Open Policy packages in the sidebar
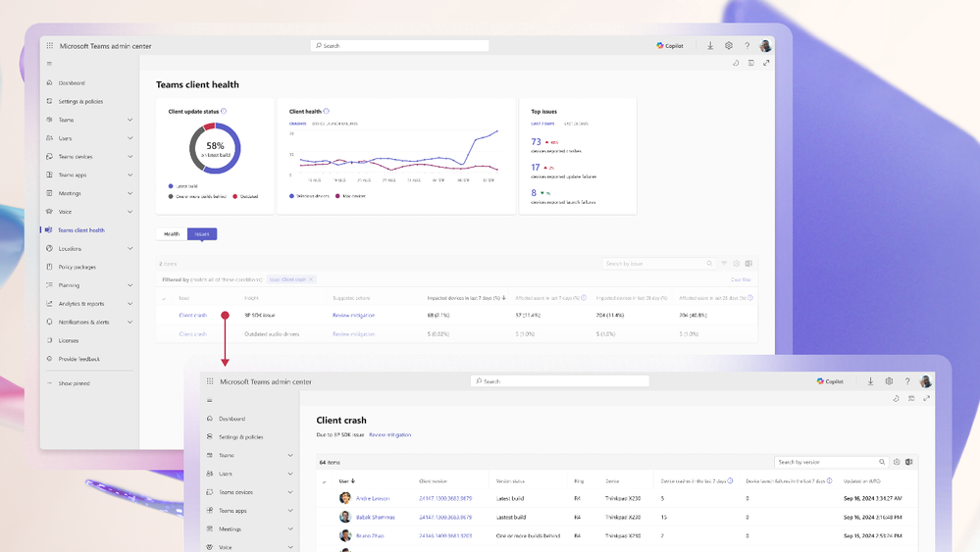The height and width of the screenshot is (552, 980). [77, 268]
